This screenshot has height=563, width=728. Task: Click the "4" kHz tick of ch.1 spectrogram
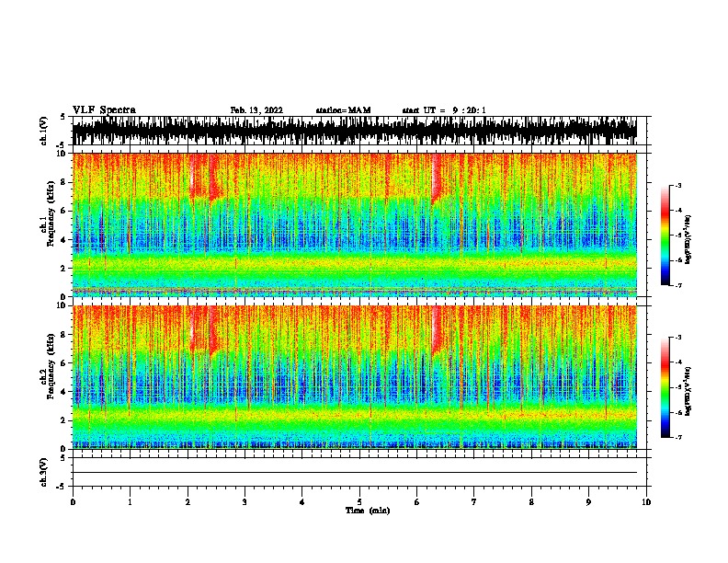pos(64,240)
